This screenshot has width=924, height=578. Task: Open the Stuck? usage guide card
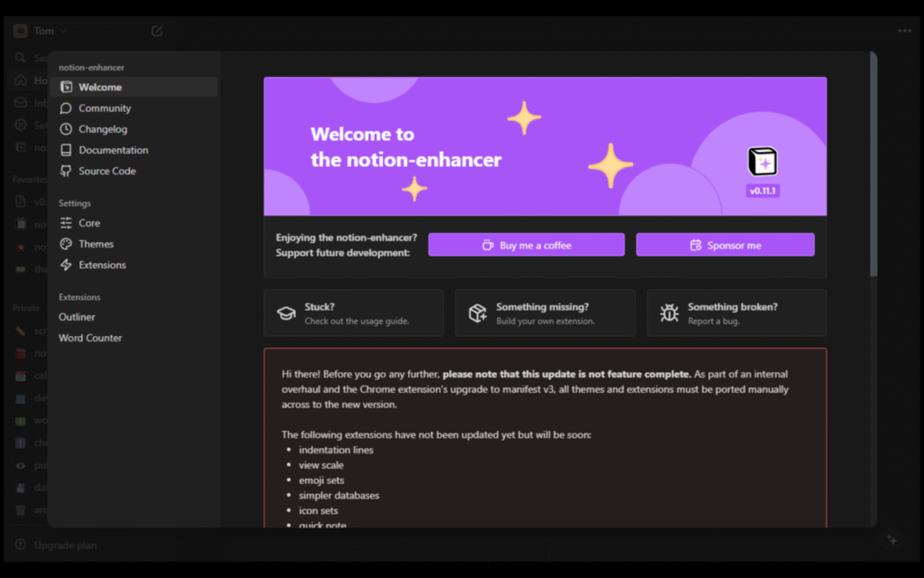354,313
